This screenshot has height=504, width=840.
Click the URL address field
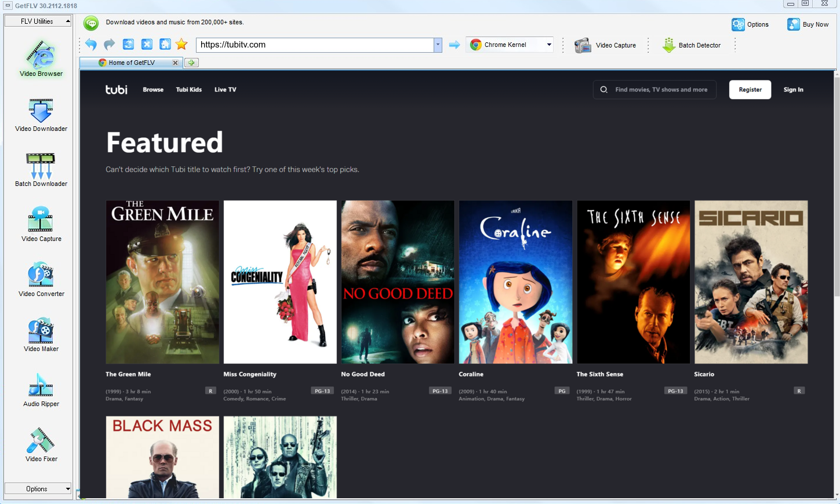point(315,45)
